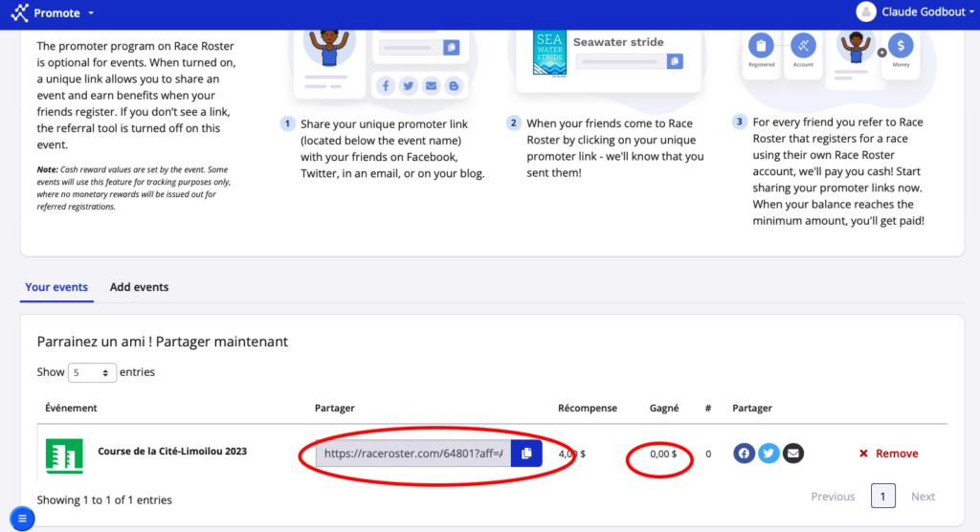Screen dimensions: 980x532
Task: Sort by # column header
Action: click(x=708, y=409)
